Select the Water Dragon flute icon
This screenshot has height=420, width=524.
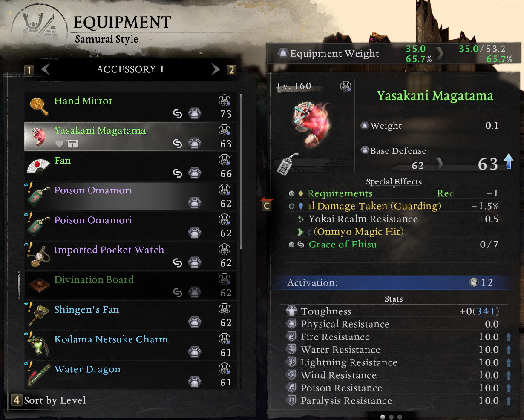click(38, 374)
